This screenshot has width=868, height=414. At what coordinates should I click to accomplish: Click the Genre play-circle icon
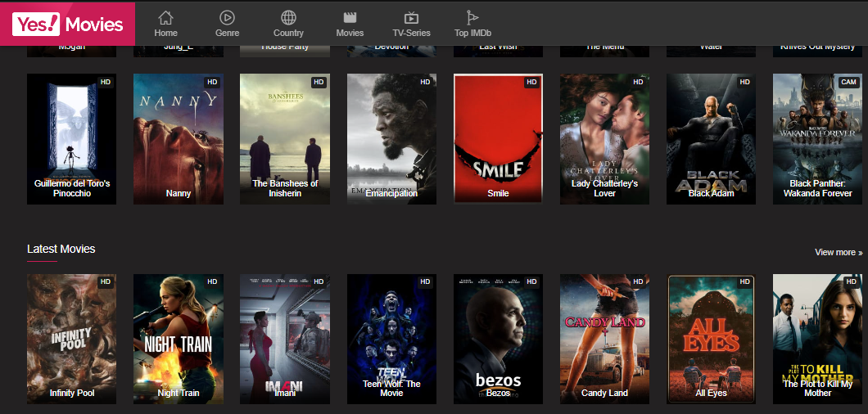[x=227, y=18]
